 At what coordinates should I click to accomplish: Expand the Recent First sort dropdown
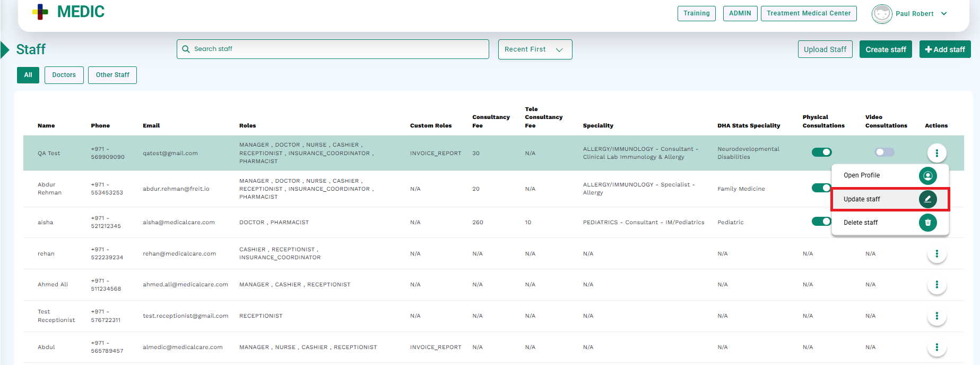[x=535, y=49]
